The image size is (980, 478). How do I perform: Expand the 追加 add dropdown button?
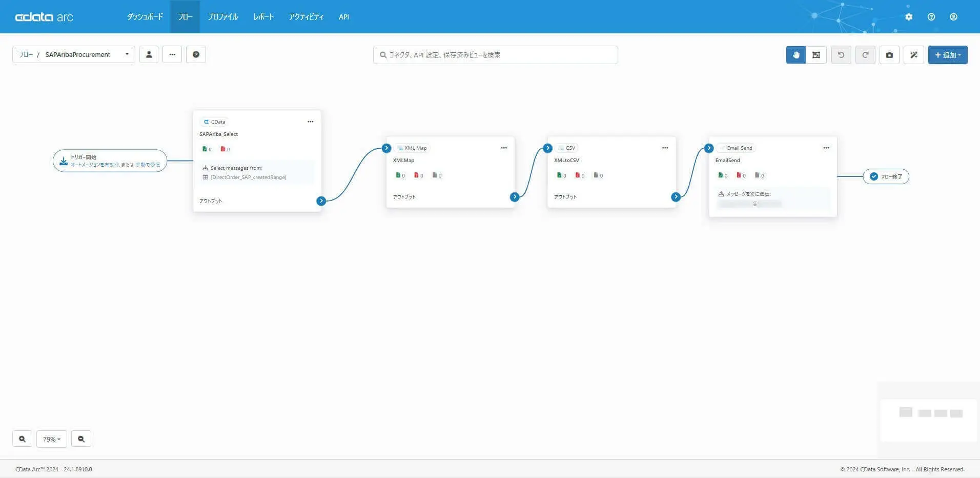pyautogui.click(x=948, y=55)
